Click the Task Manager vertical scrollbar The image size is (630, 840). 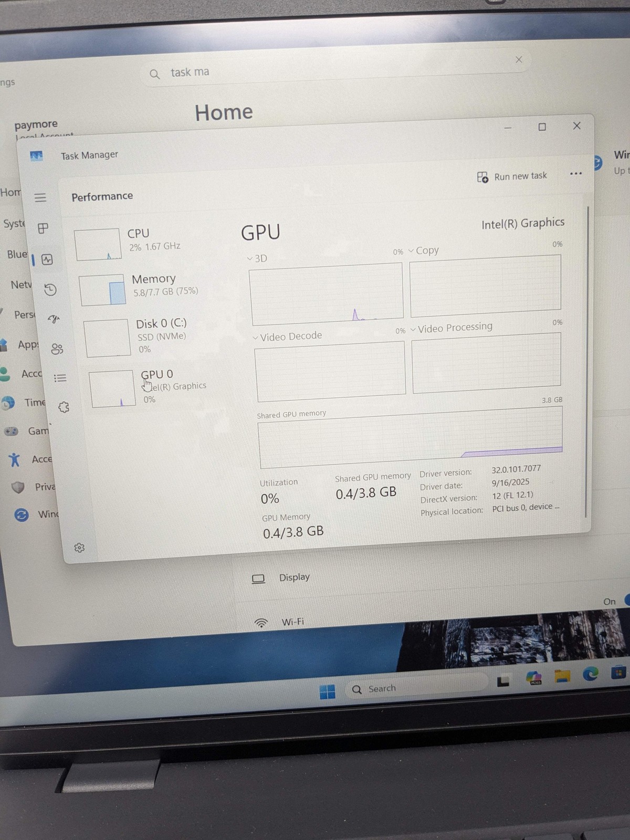click(x=587, y=361)
